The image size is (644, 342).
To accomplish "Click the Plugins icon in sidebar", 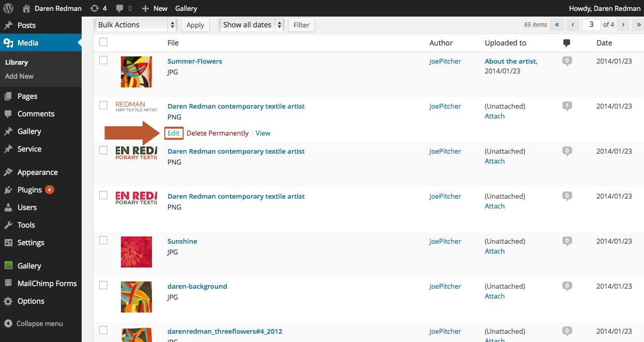I will 8,190.
